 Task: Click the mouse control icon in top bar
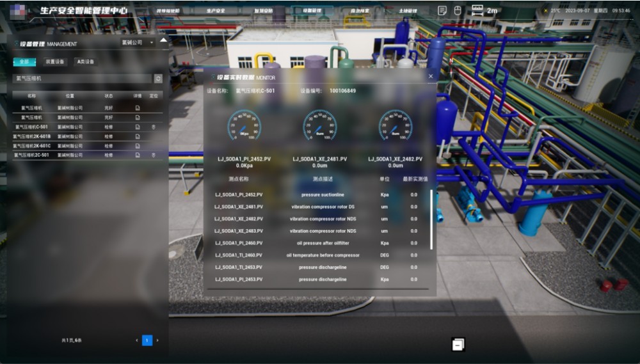pos(458,10)
